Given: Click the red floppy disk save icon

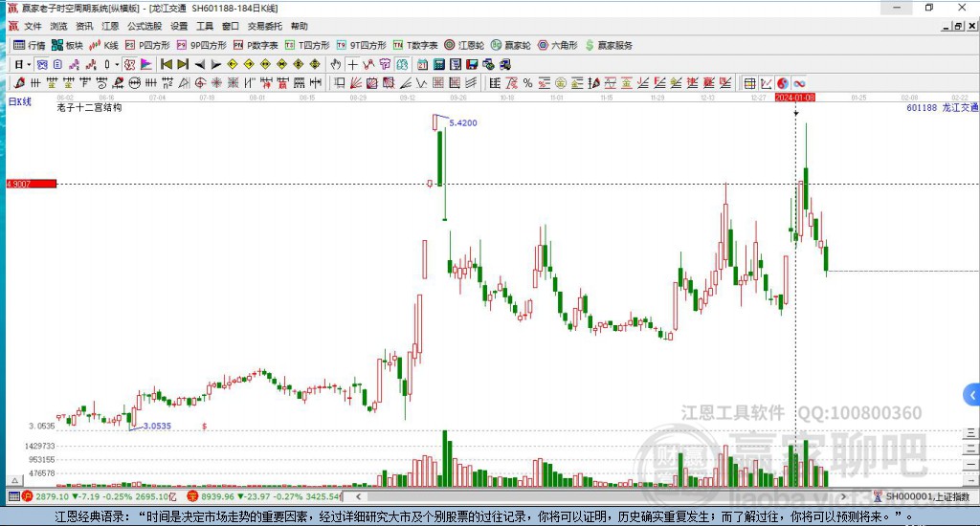Looking at the screenshot, I should coord(472,64).
